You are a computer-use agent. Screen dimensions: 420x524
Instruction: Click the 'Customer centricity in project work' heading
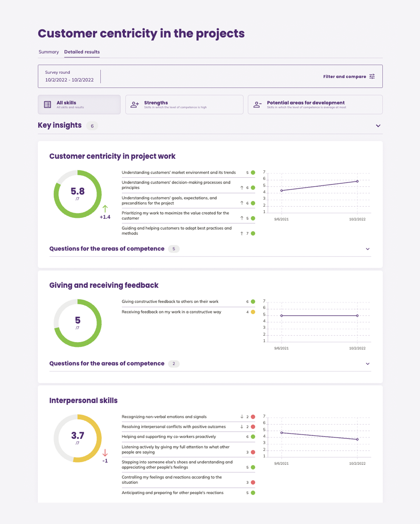point(112,156)
